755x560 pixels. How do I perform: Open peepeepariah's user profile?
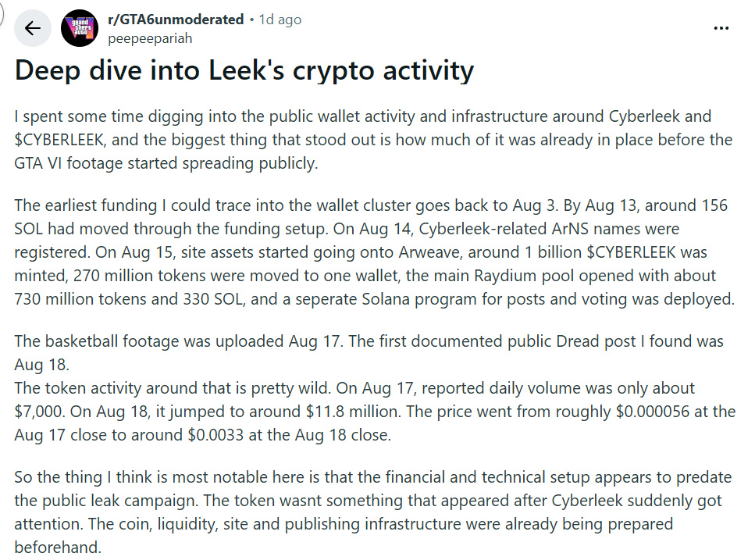(150, 38)
